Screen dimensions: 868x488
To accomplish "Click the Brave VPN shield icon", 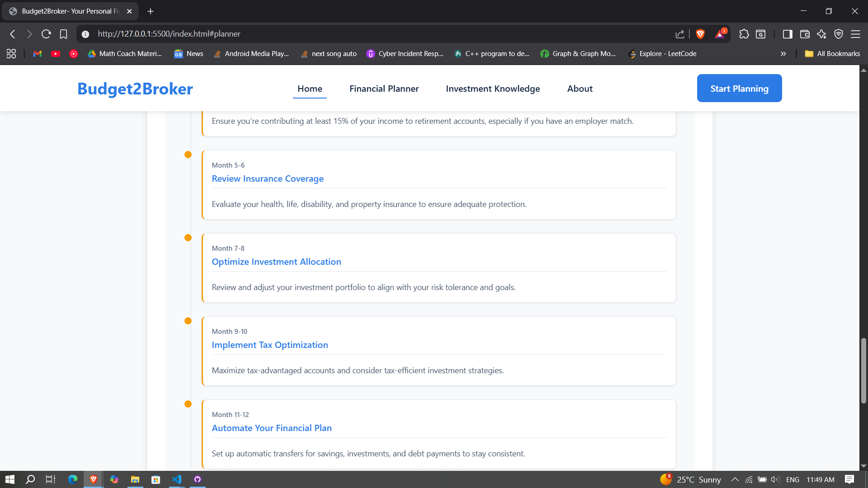I will click(839, 34).
